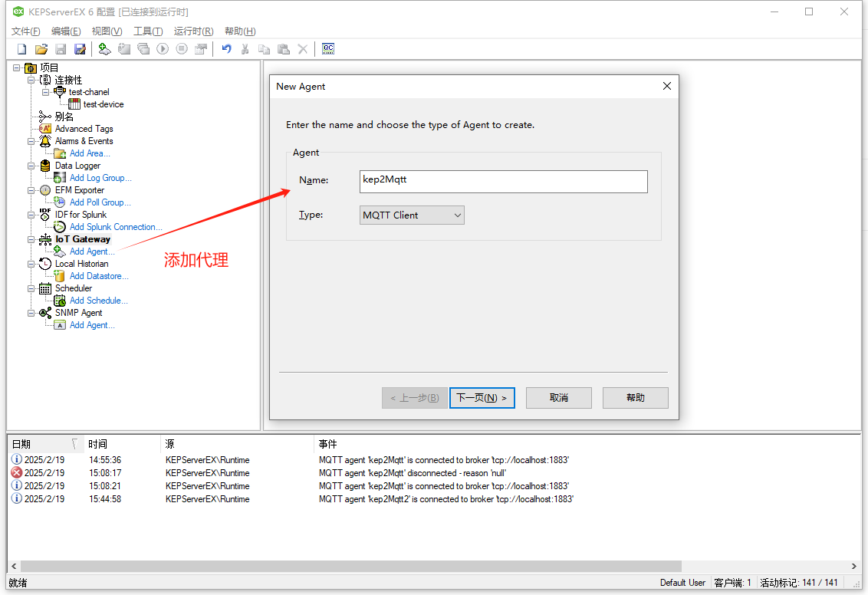Click the event log right scroll arrow
The width and height of the screenshot is (868, 595).
(854, 566)
